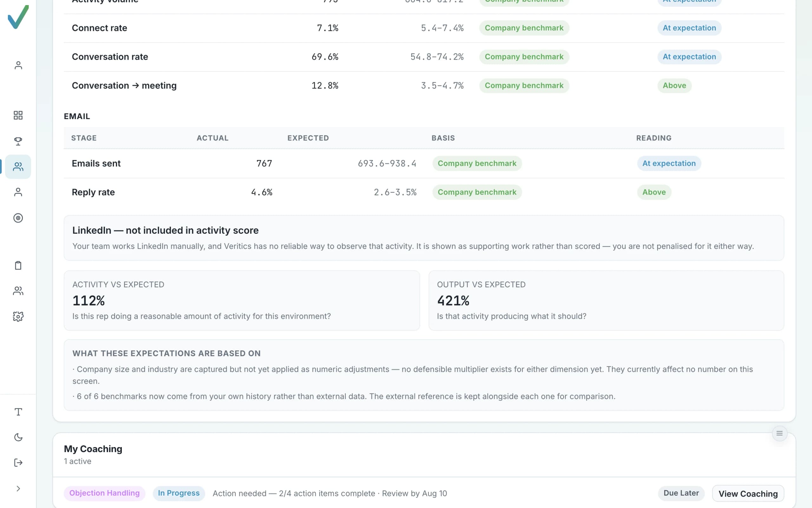Viewport: 812px width, 508px height.
Task: Click Company benchmark badge in Emails sent row
Action: (x=477, y=163)
